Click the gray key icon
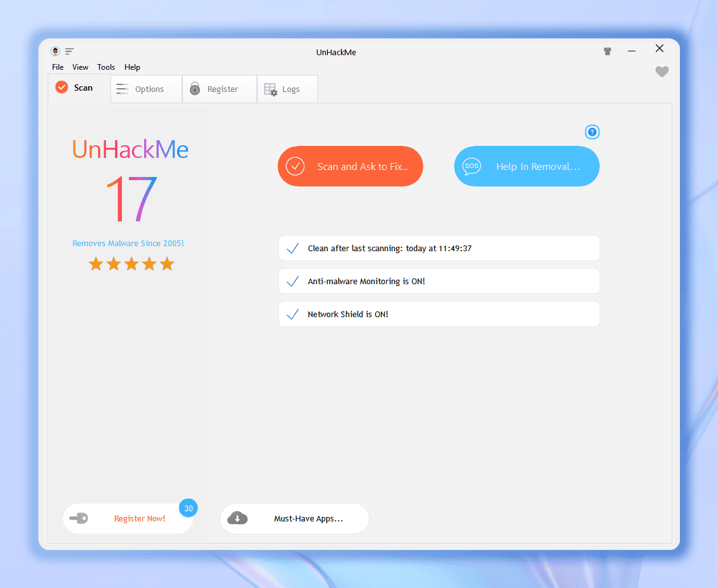This screenshot has width=718, height=588. click(x=79, y=518)
